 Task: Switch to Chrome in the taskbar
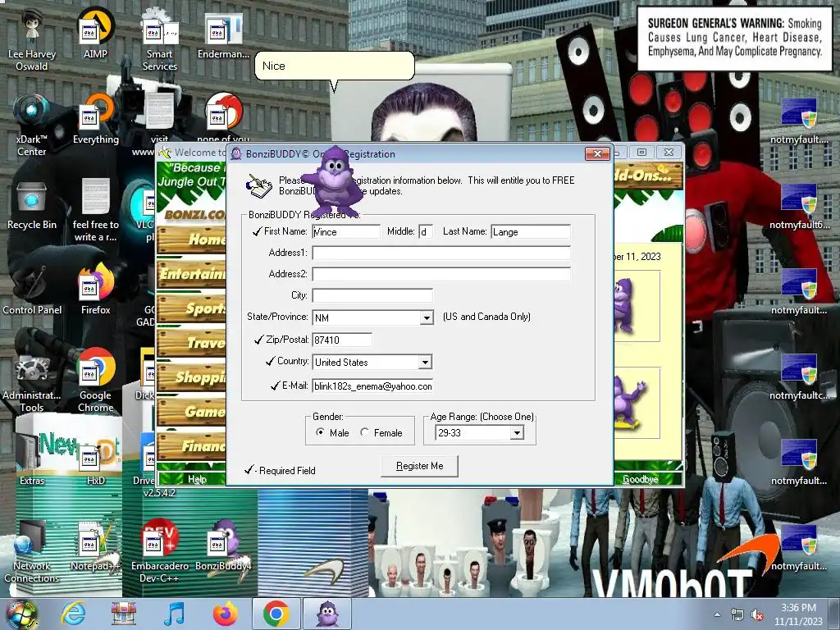pos(276,614)
